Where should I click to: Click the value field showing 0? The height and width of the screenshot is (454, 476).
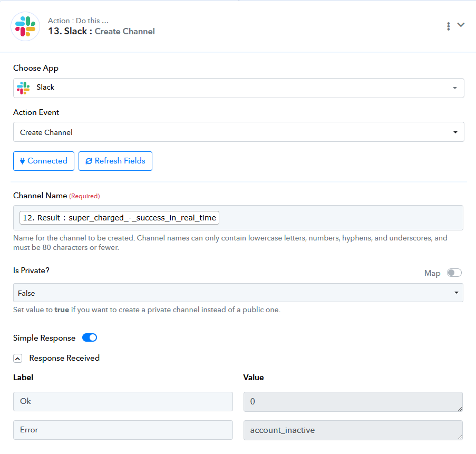coord(353,402)
